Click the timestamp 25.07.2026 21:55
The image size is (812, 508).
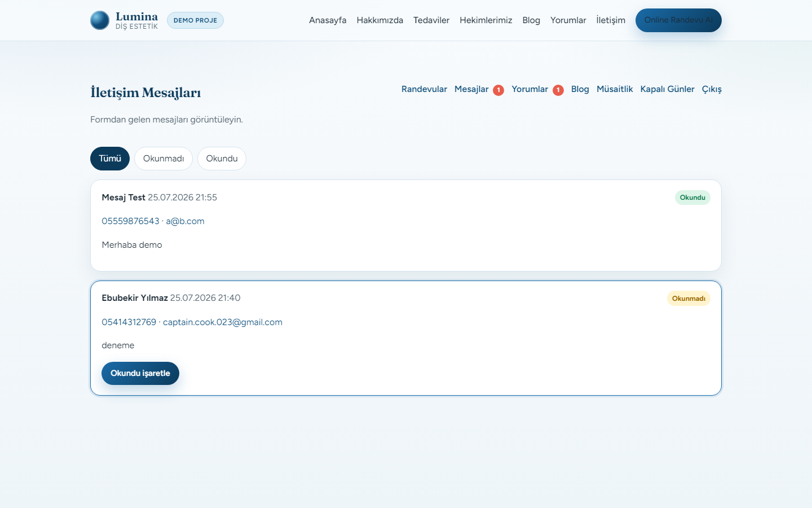182,198
